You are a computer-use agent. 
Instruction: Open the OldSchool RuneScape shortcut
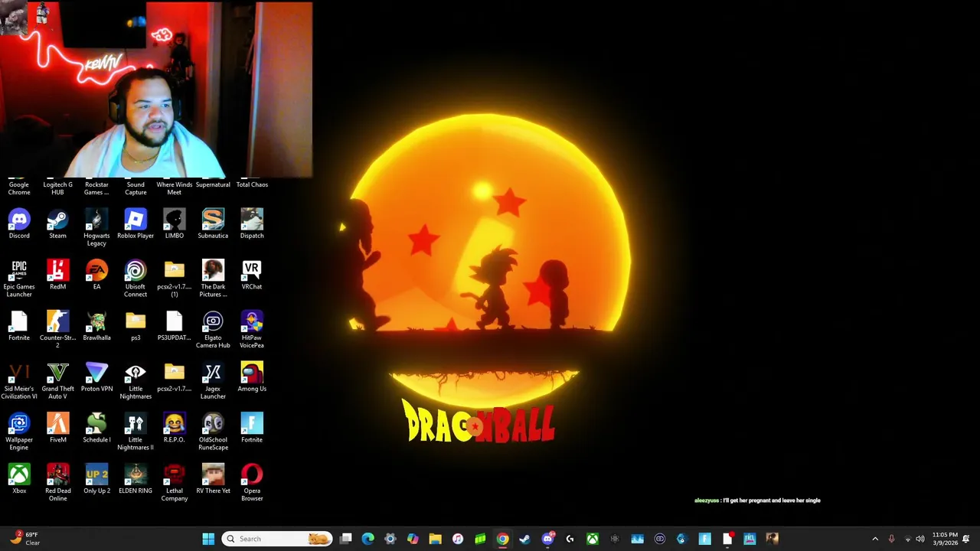(213, 432)
